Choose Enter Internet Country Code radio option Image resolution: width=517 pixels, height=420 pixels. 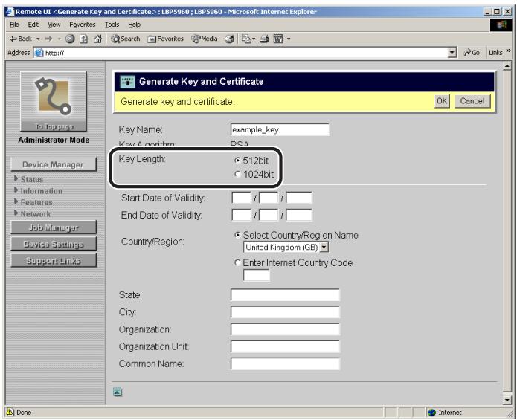(x=237, y=263)
